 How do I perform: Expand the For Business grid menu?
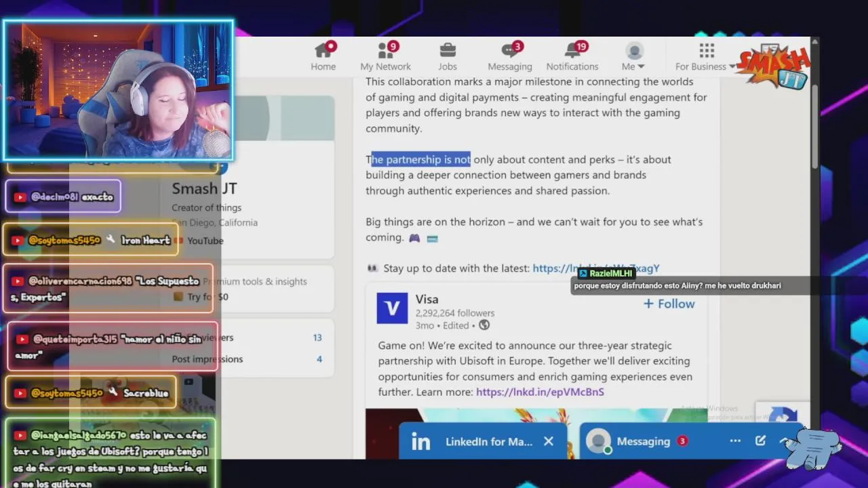pyautogui.click(x=706, y=57)
